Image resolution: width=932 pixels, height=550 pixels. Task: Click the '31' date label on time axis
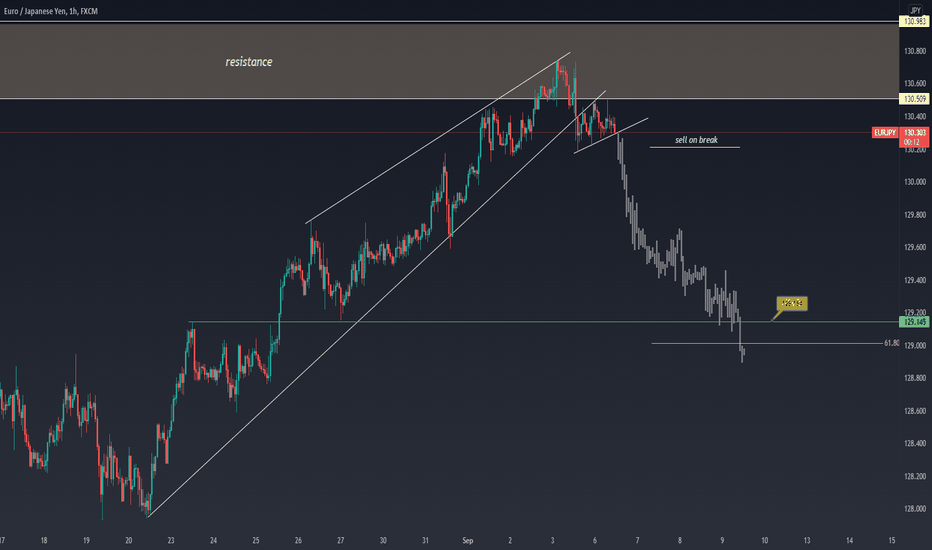click(x=426, y=540)
